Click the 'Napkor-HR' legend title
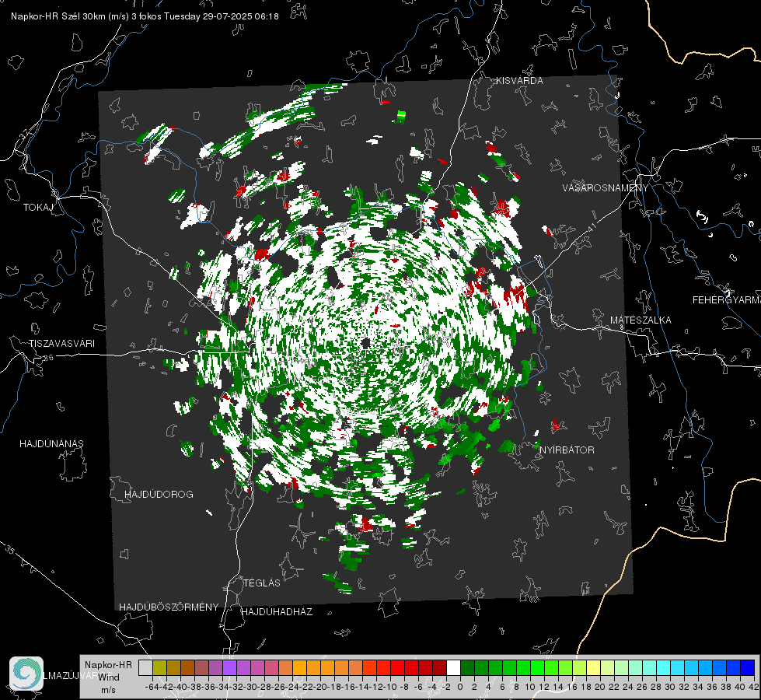 coord(108,665)
